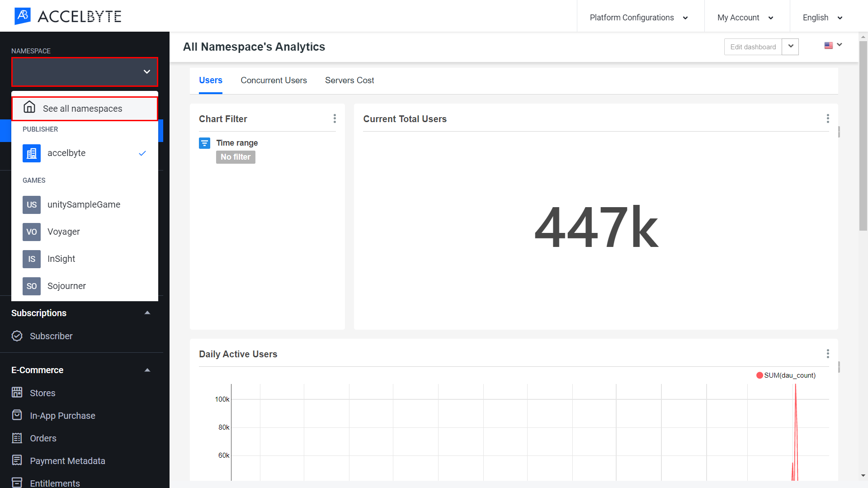
Task: Open the Edit dashboard arrow dropdown
Action: pyautogui.click(x=791, y=47)
